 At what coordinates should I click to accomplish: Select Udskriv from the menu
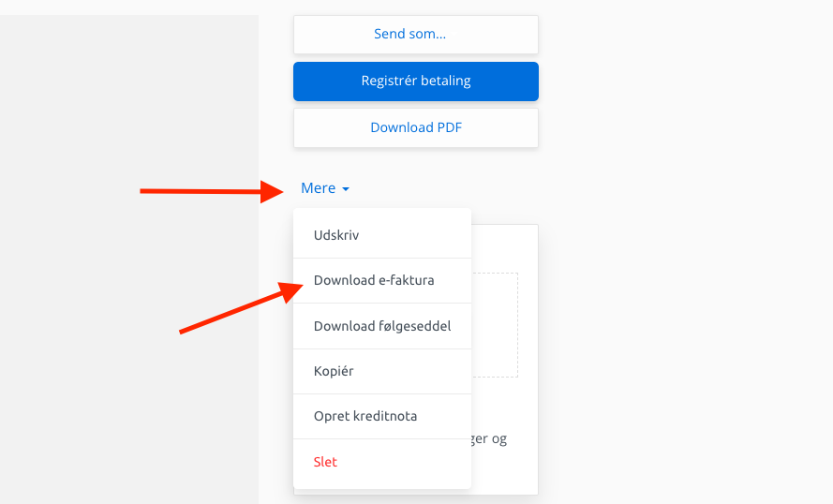[382, 235]
